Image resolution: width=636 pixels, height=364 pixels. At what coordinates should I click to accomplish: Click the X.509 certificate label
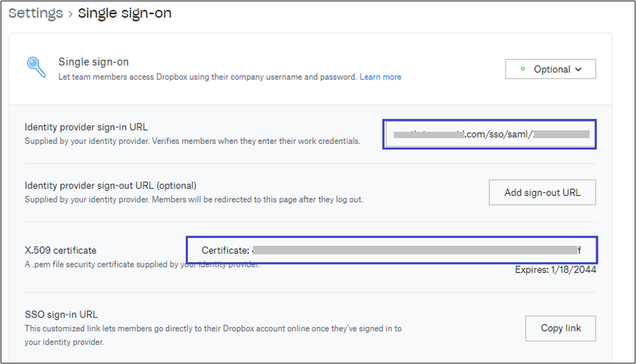point(60,250)
